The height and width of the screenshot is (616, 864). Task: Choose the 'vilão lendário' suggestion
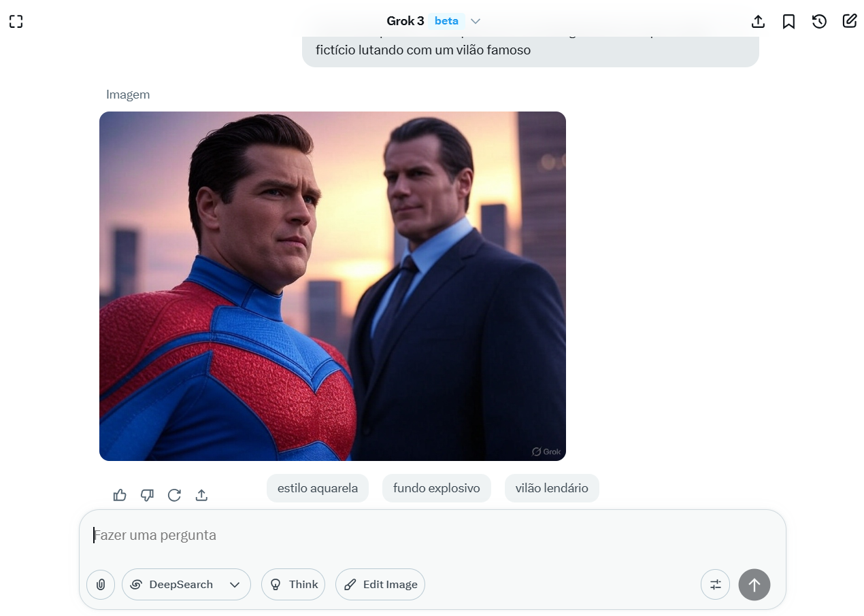click(x=552, y=488)
